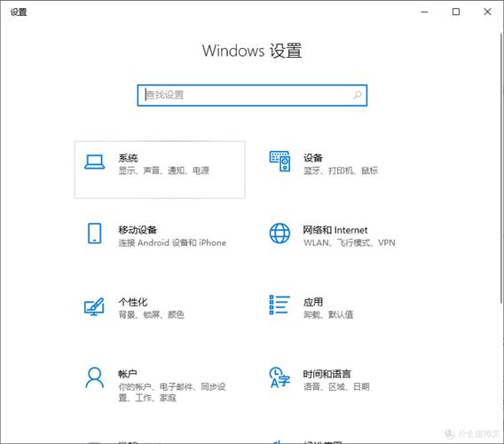Image resolution: width=504 pixels, height=444 pixels.
Task: Open the 系统 settings title
Action: point(128,158)
